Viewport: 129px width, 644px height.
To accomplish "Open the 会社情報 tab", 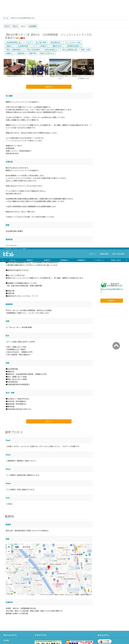I will pyautogui.click(x=33, y=26).
